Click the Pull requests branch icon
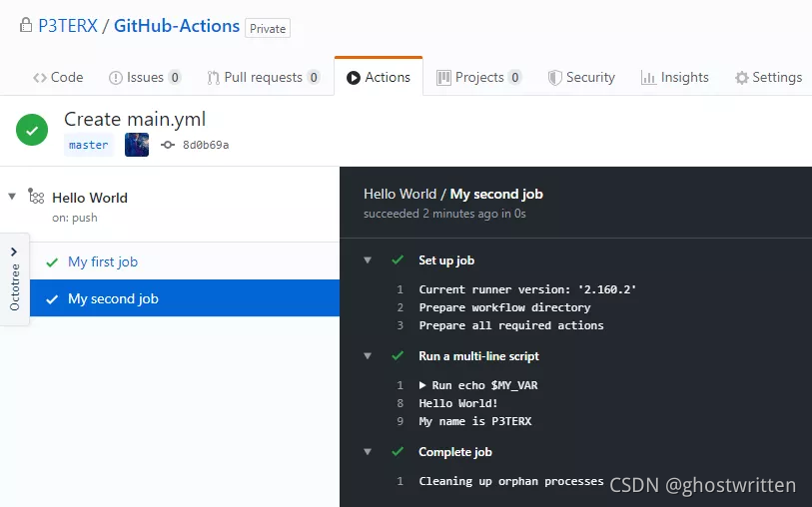This screenshot has height=507, width=812. tap(213, 78)
